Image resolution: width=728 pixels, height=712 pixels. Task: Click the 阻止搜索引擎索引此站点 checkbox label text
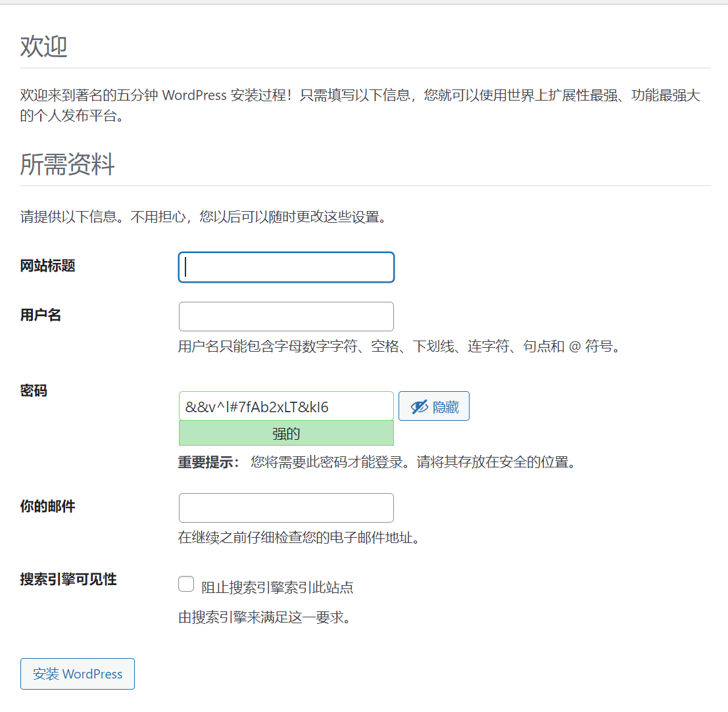(277, 588)
